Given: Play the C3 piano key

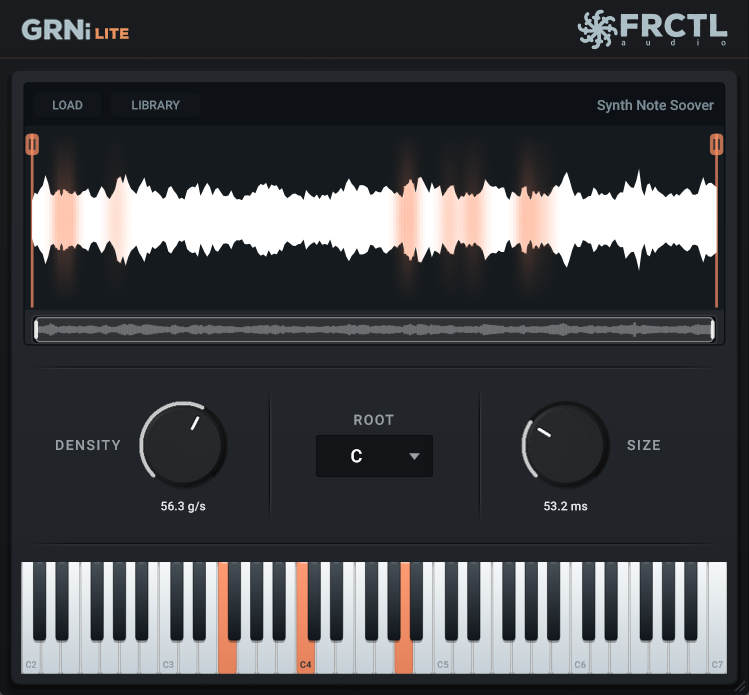Looking at the screenshot, I should click(168, 658).
